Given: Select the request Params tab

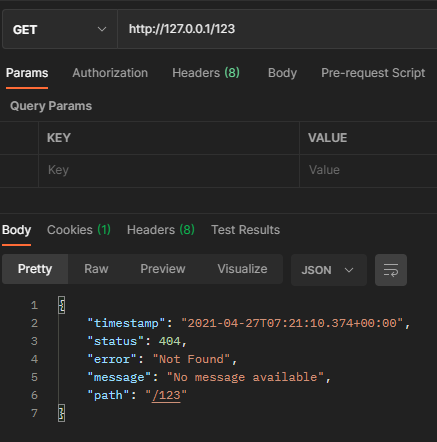Looking at the screenshot, I should (27, 73).
